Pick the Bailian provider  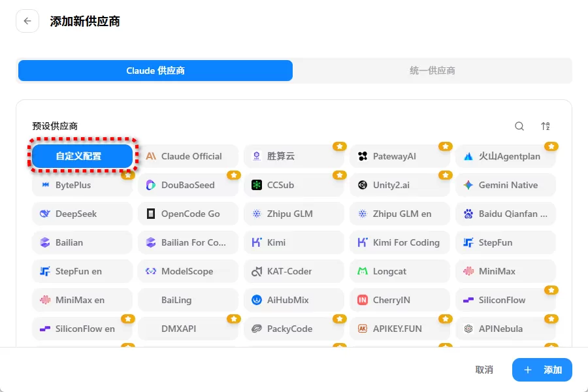click(x=82, y=242)
